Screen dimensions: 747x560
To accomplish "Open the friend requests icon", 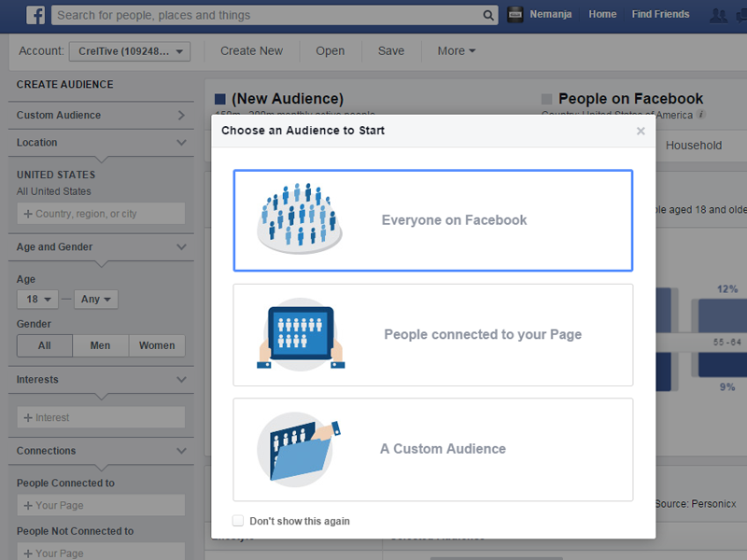I will (718, 15).
